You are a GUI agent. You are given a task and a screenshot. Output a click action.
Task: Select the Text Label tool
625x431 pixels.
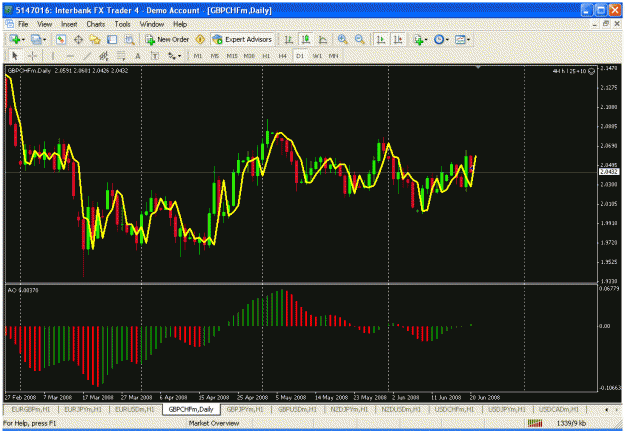point(155,56)
